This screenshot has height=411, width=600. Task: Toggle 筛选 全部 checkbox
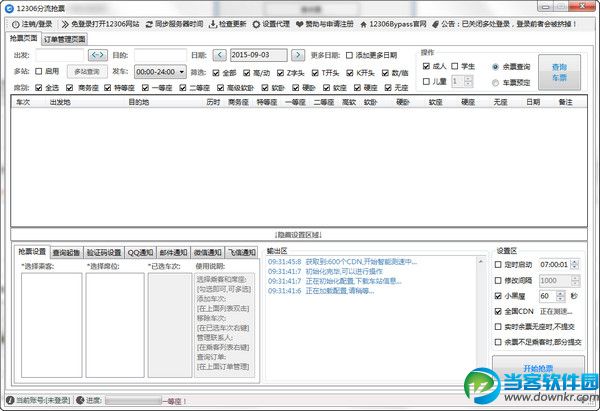(x=216, y=73)
